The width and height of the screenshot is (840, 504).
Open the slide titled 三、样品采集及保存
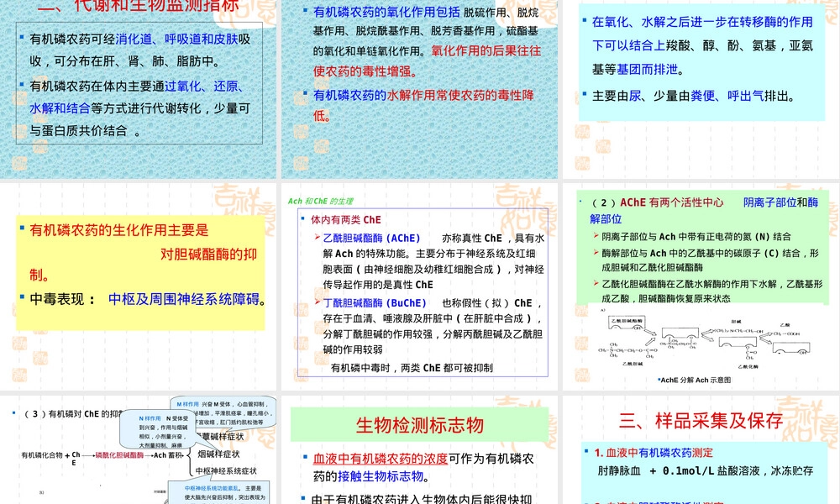(701, 450)
